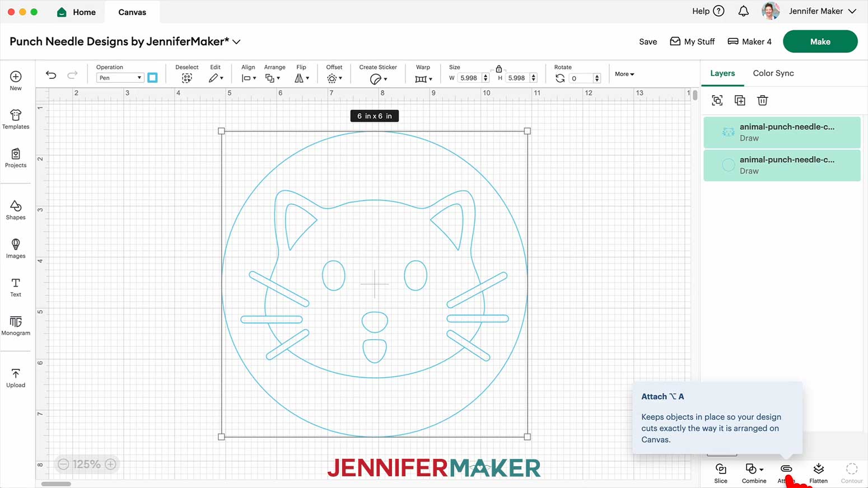Expand the Align options
This screenshot has width=868, height=488.
click(249, 78)
